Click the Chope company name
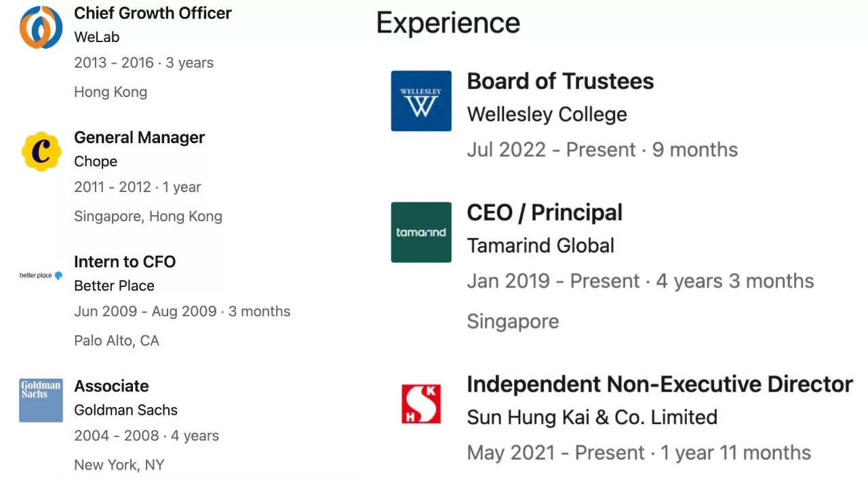868x477 pixels. click(x=96, y=161)
